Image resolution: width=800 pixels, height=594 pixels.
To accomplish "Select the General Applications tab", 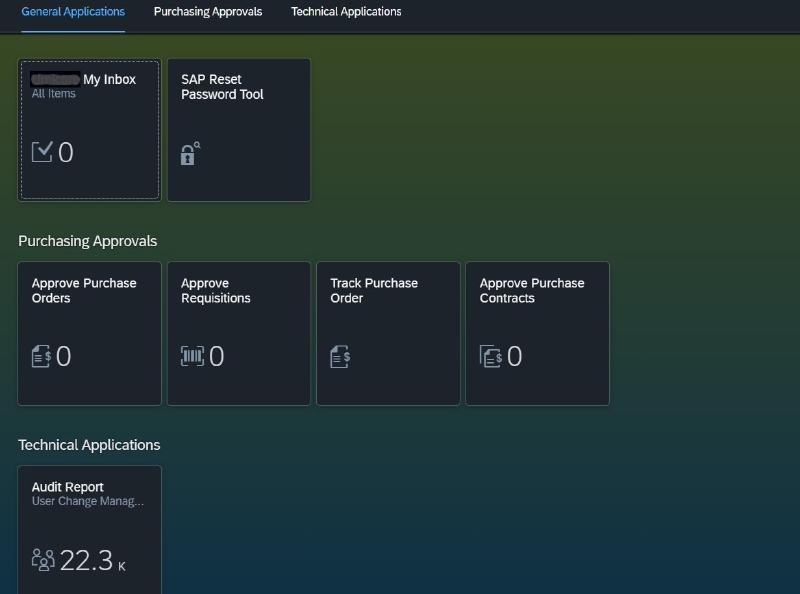I will click(x=73, y=12).
